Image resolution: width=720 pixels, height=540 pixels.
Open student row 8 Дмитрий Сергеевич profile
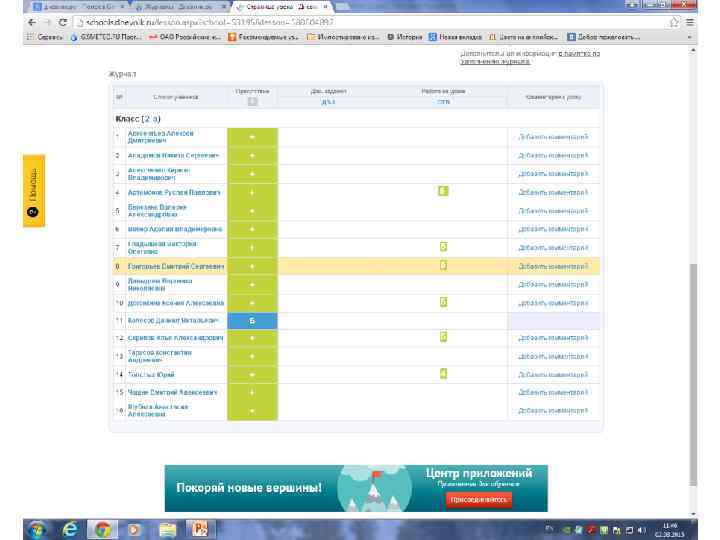[x=176, y=266]
